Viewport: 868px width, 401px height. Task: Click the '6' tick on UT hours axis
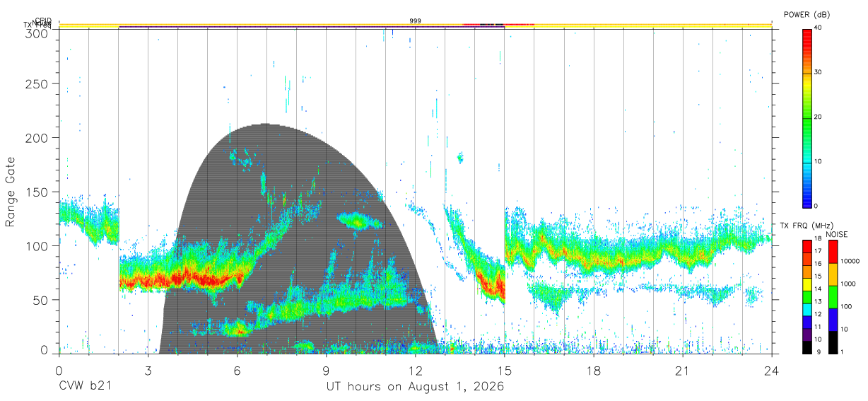[x=237, y=371]
